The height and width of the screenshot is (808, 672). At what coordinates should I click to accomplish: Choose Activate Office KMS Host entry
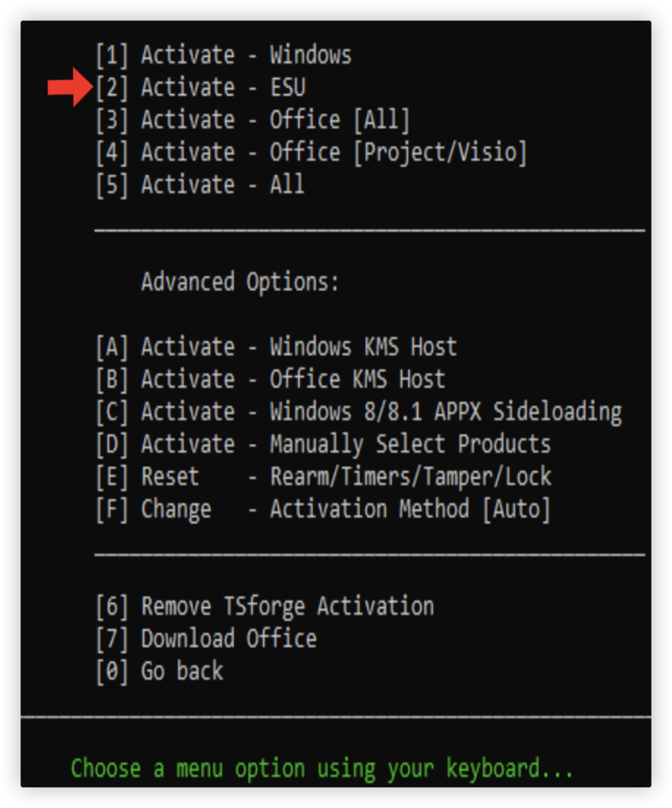pyautogui.click(x=271, y=379)
